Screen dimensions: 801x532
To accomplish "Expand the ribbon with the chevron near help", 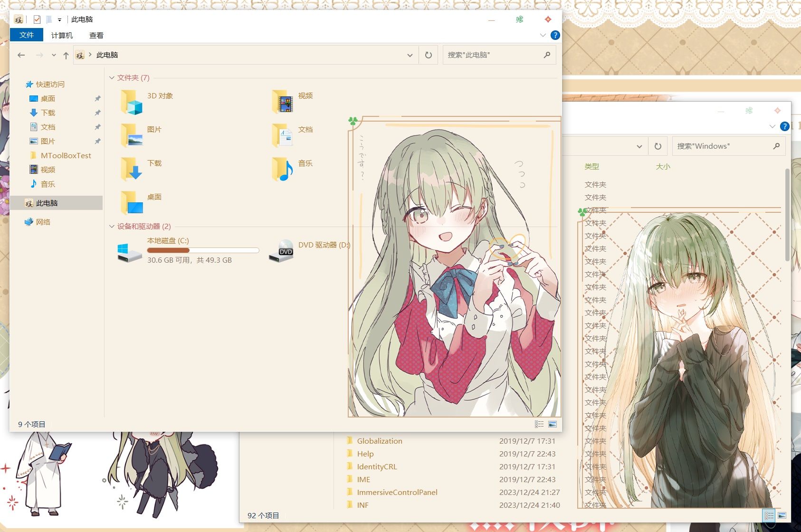I will point(543,35).
